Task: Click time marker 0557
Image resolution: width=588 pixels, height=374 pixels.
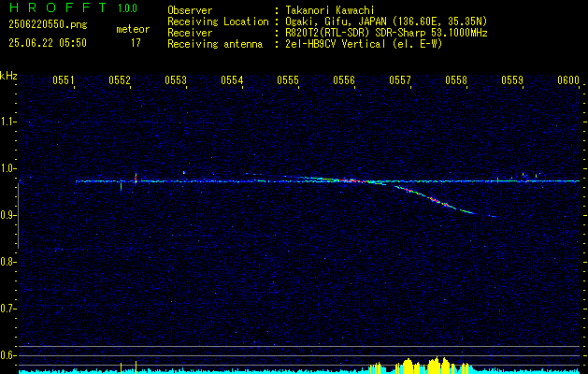Action: (400, 79)
